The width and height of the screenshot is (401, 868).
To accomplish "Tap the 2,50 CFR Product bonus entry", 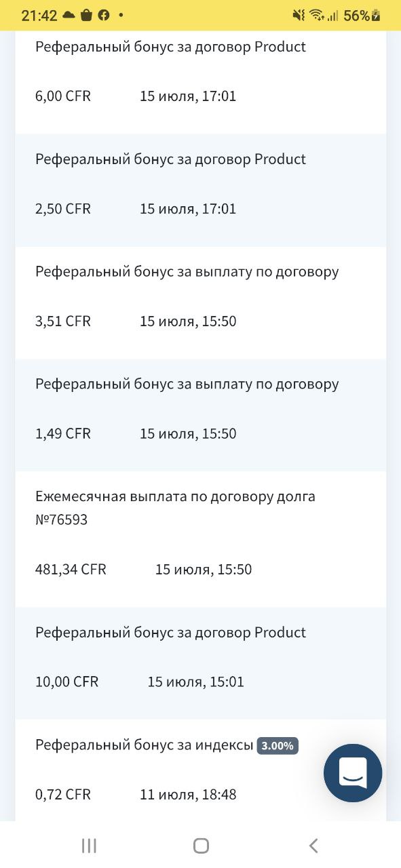I will (x=201, y=190).
